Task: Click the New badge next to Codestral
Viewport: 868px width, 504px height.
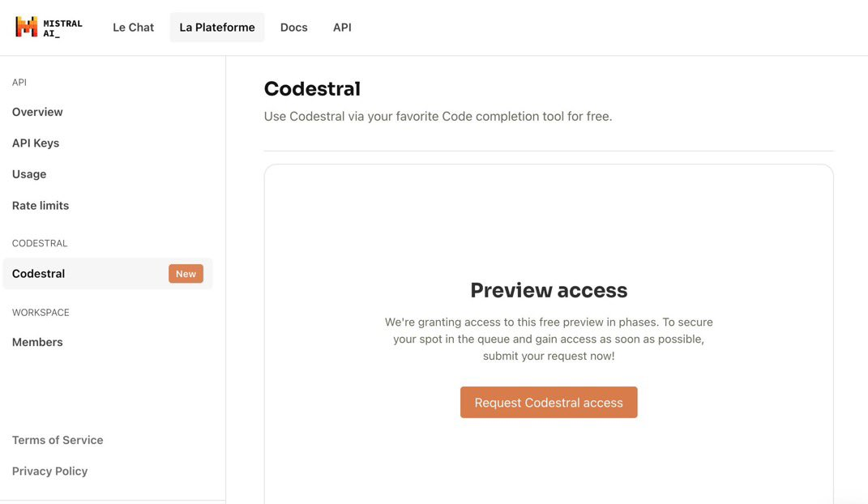Action: coord(186,274)
